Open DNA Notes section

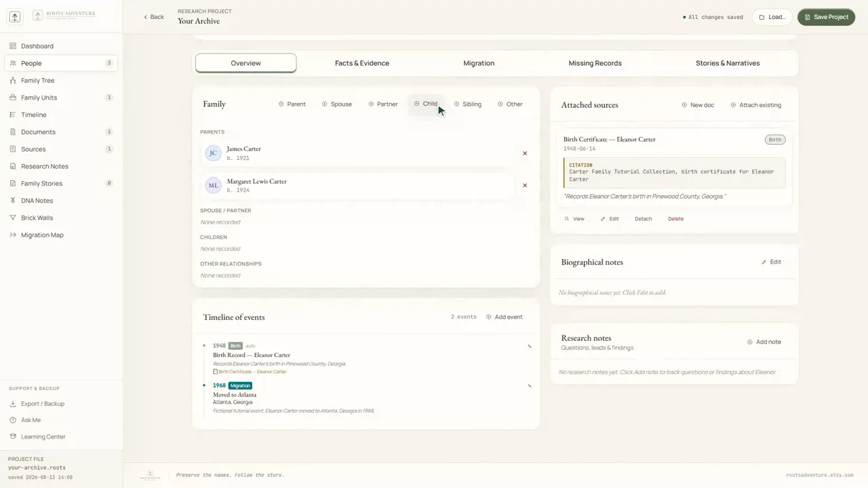[61, 201]
